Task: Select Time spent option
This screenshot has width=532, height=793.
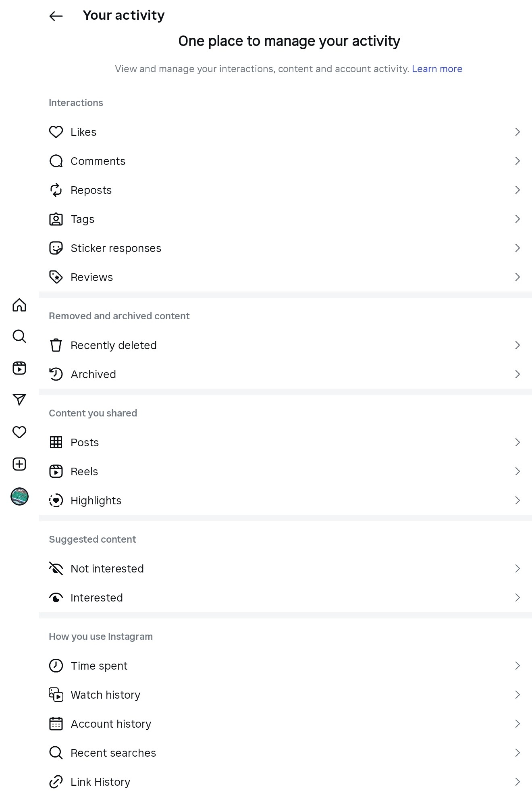Action: click(x=285, y=666)
